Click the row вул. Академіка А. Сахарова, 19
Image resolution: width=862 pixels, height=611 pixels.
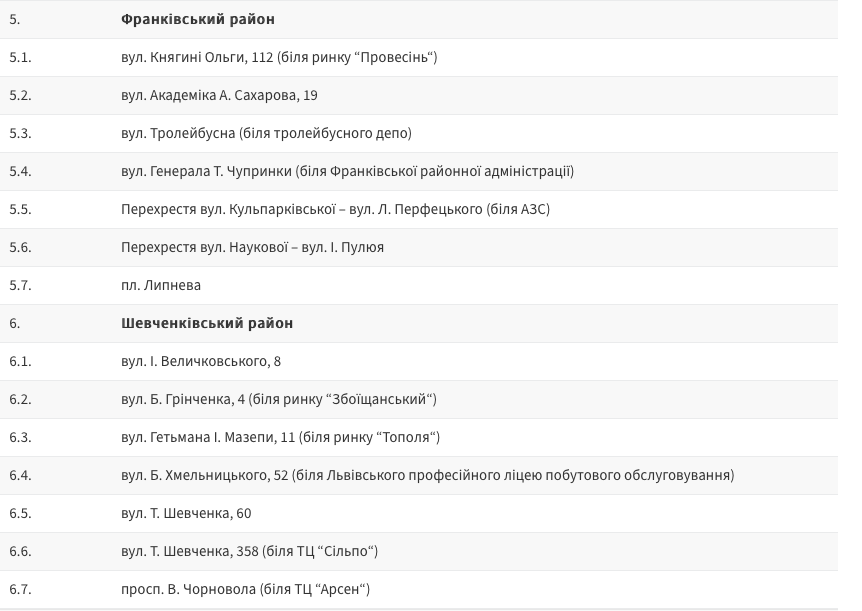[x=219, y=95]
